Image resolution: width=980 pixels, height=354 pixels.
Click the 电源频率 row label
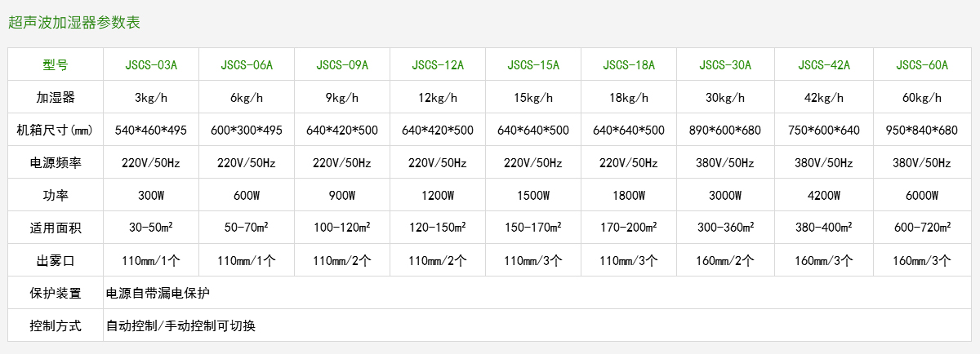click(x=56, y=163)
